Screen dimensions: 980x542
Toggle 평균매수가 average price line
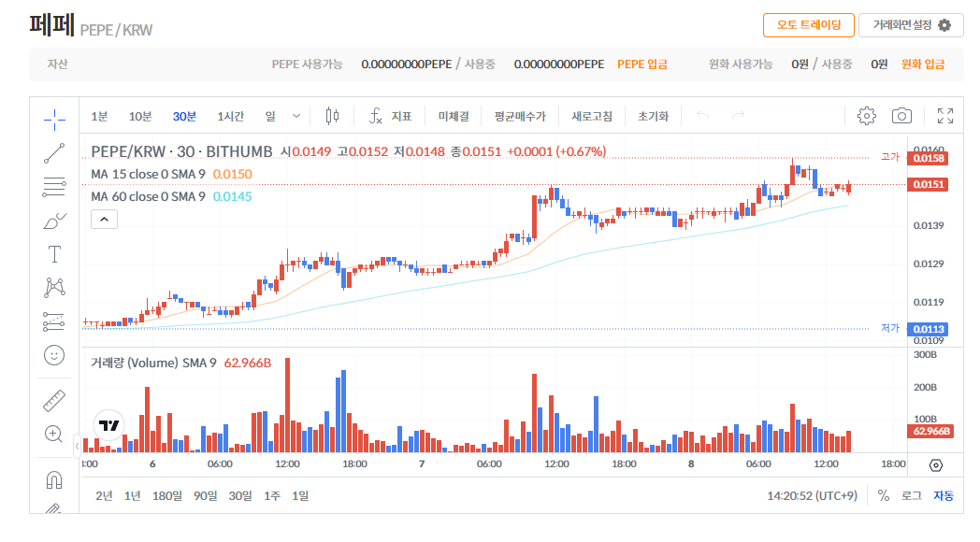point(519,116)
